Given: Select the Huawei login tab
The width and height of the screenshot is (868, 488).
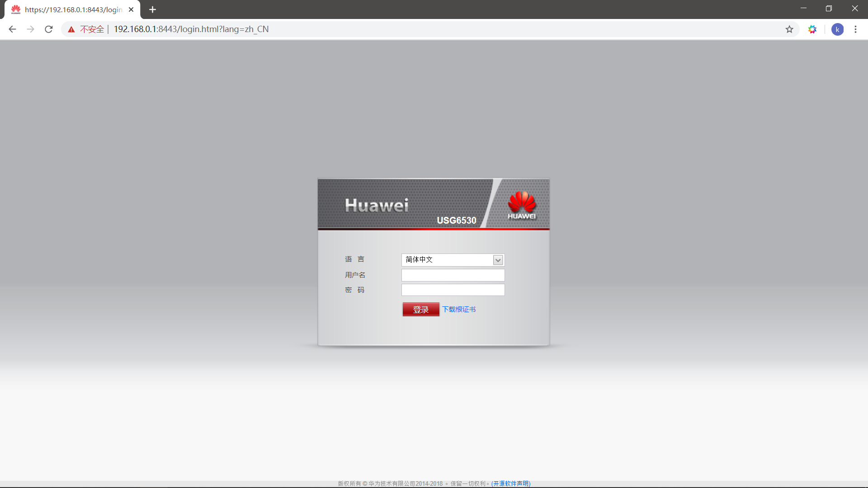Looking at the screenshot, I should pyautogui.click(x=72, y=9).
